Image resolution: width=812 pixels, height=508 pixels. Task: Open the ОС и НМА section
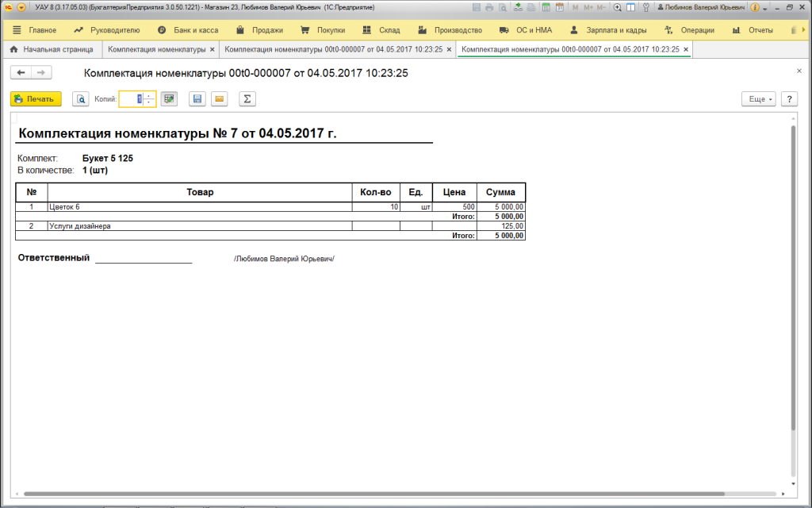point(526,30)
